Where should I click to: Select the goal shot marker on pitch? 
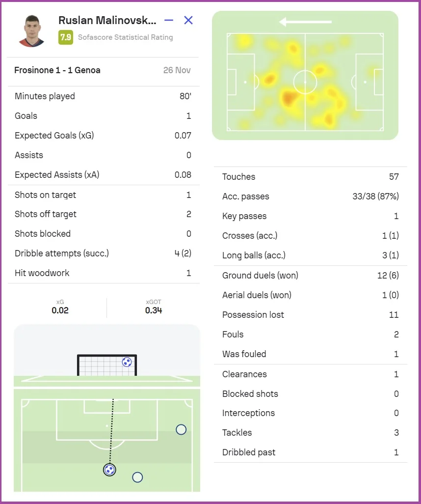109,470
